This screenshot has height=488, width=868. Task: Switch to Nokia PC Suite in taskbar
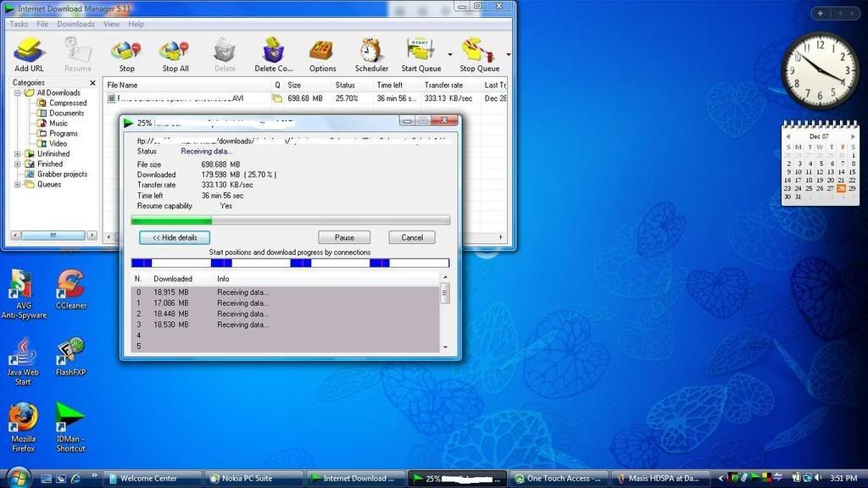point(248,479)
